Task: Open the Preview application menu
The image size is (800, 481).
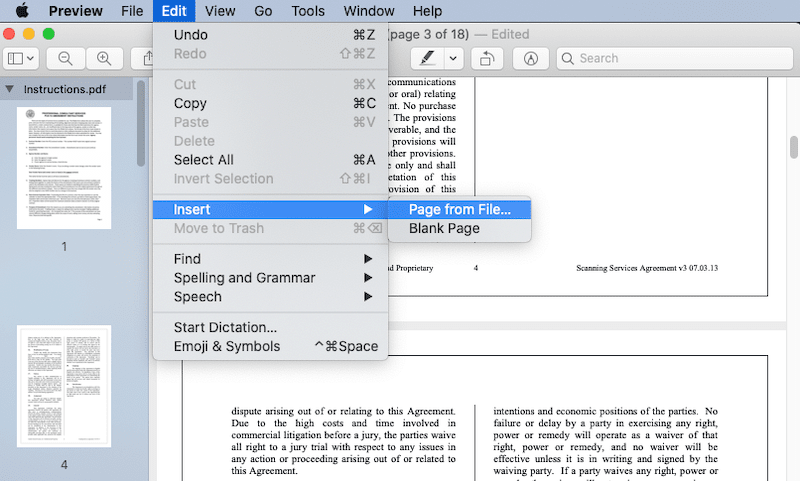Action: point(76,11)
